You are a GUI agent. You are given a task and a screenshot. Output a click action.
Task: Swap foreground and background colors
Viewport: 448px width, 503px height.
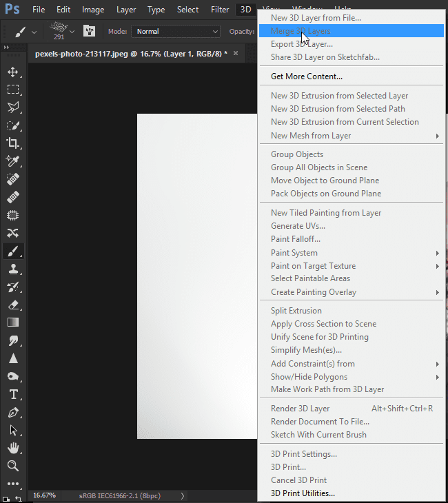pyautogui.click(x=18, y=497)
